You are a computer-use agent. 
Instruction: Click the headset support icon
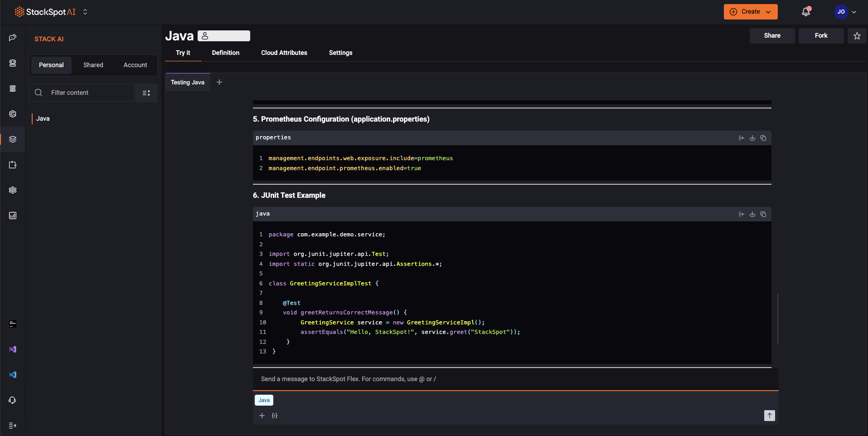(12, 400)
